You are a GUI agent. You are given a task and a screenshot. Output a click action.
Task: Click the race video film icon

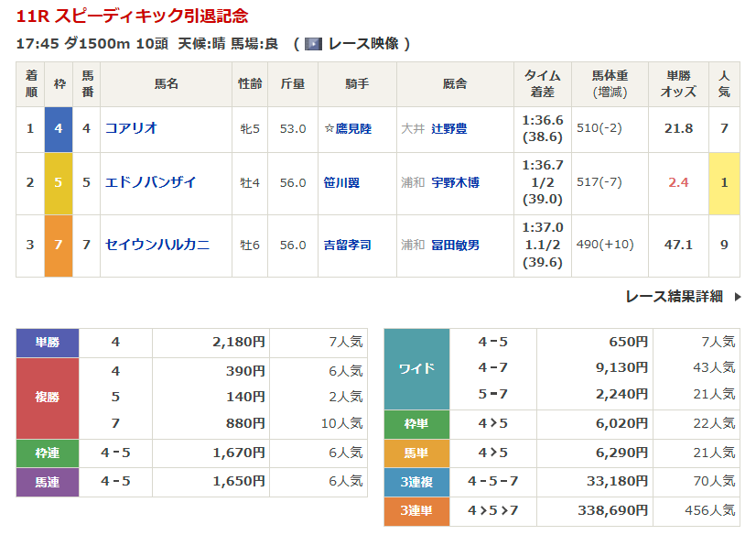pyautogui.click(x=313, y=44)
